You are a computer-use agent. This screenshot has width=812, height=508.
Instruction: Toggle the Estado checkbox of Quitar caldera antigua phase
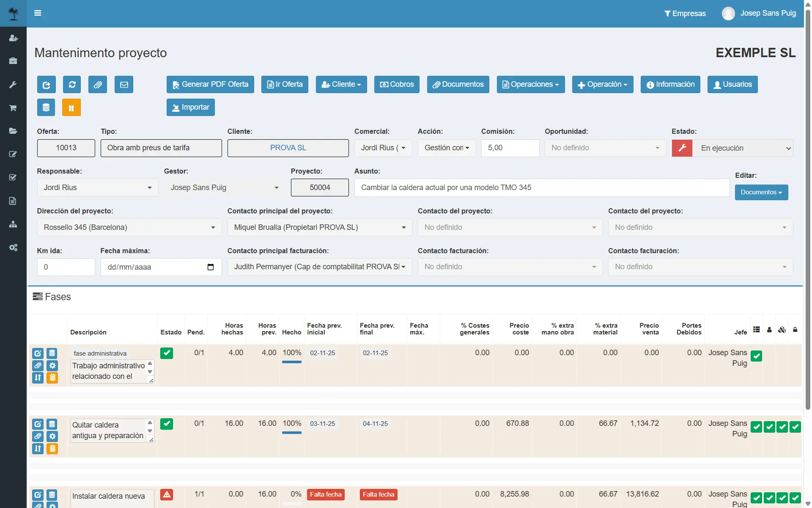[x=167, y=424]
